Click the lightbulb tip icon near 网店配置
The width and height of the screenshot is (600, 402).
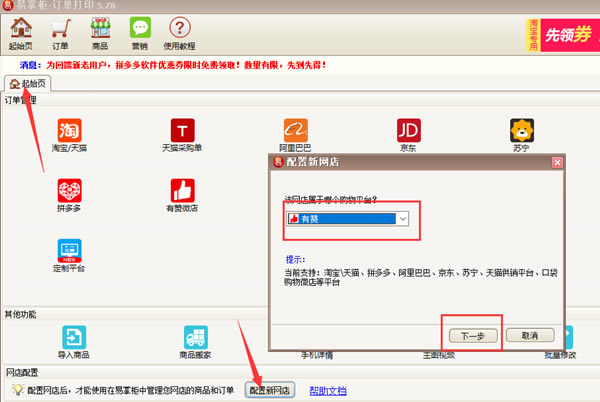coord(17,390)
